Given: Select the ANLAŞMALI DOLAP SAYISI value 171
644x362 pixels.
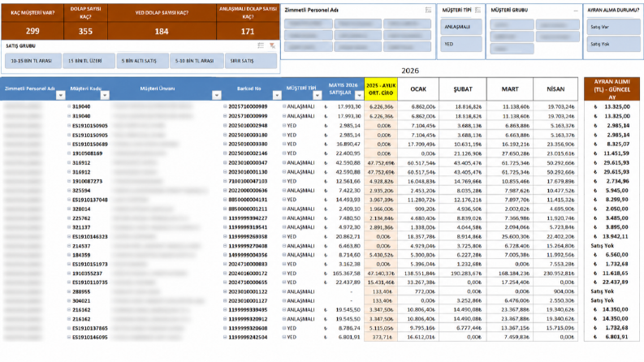Looking at the screenshot, I should [x=248, y=31].
